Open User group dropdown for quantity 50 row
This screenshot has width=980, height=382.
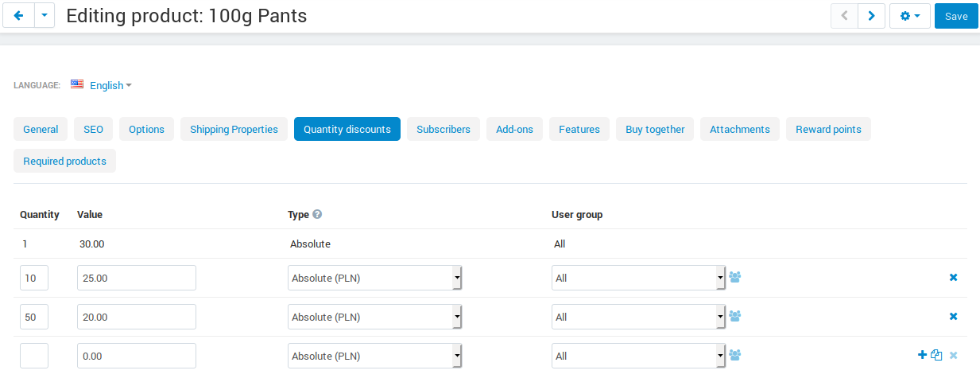pyautogui.click(x=638, y=317)
